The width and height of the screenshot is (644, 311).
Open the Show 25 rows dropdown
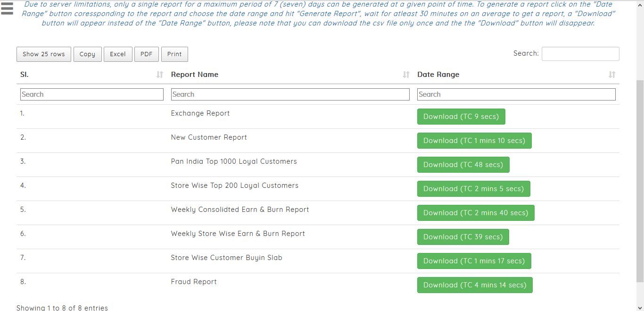tap(44, 54)
